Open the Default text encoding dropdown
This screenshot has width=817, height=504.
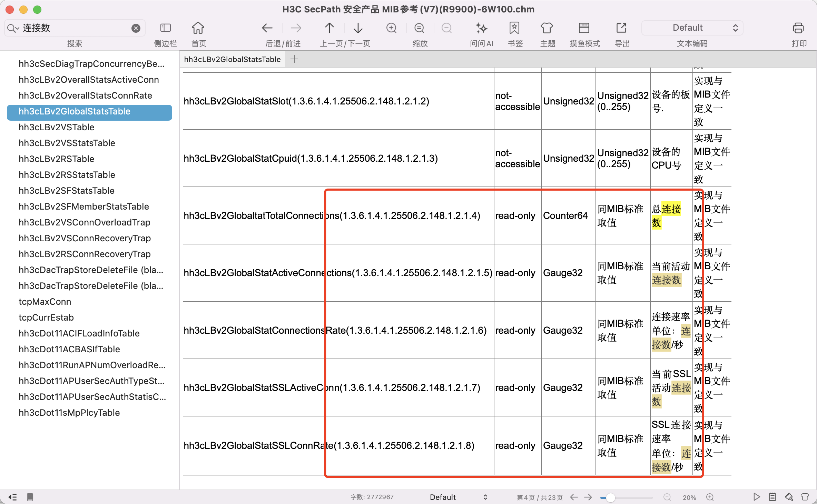[x=692, y=28]
